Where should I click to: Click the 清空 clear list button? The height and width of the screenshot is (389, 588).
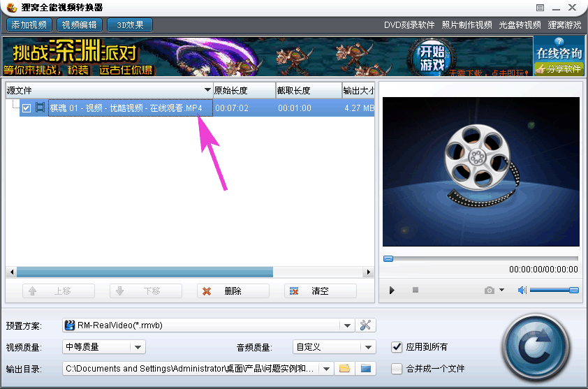321,291
